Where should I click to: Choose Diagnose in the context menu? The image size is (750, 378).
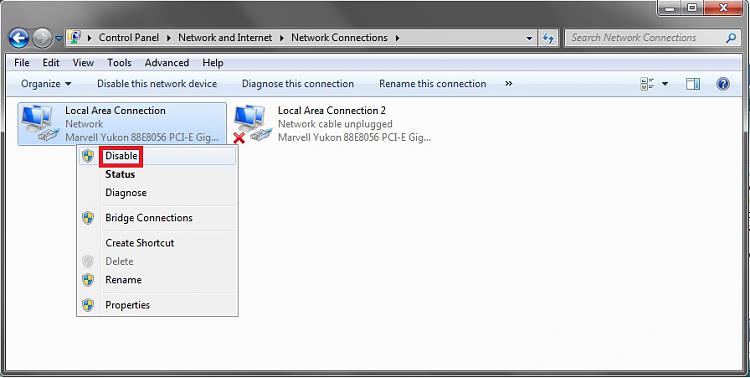[x=157, y=193]
